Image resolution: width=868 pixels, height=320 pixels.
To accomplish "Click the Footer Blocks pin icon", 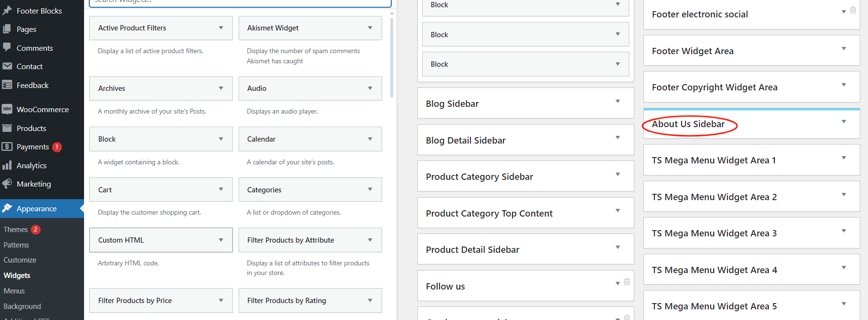I will click(7, 10).
